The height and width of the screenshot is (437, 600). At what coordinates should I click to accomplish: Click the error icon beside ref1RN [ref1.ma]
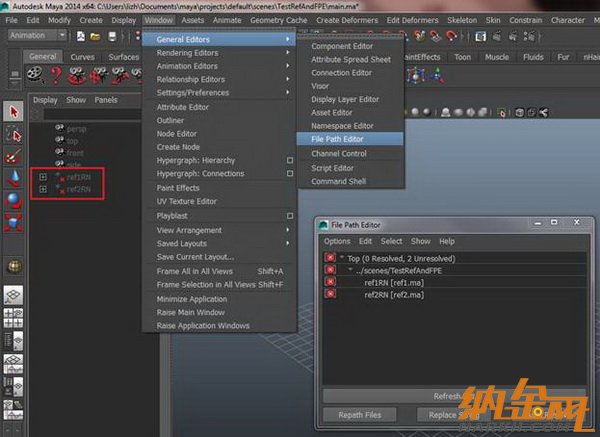[330, 282]
